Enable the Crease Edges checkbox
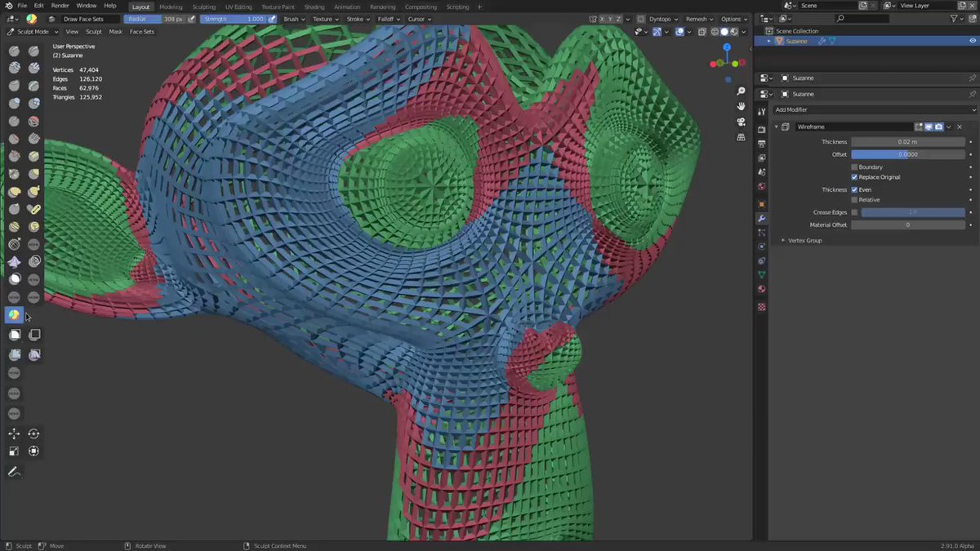Image resolution: width=980 pixels, height=551 pixels. [x=854, y=212]
